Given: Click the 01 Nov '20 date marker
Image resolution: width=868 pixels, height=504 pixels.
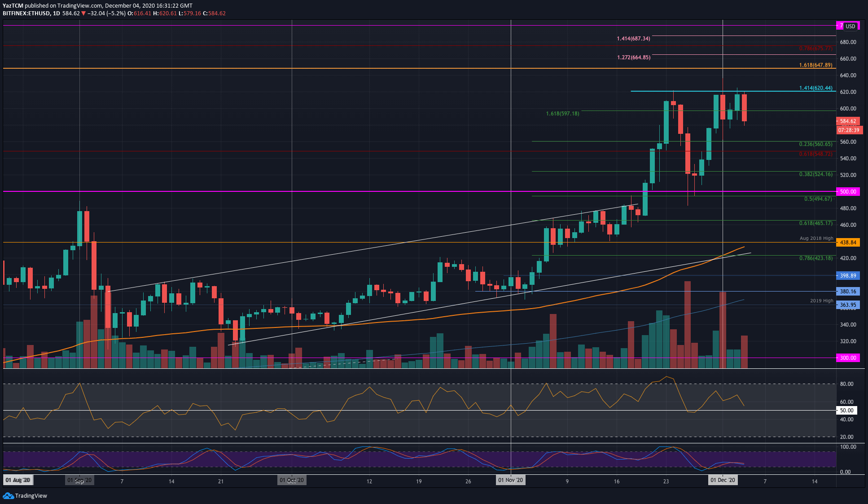Looking at the screenshot, I should (x=511, y=480).
